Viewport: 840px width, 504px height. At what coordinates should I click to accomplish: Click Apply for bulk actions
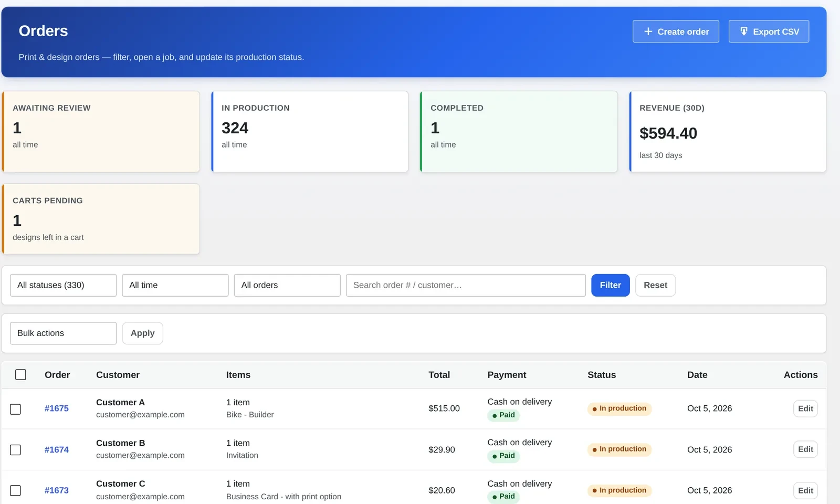[142, 333]
